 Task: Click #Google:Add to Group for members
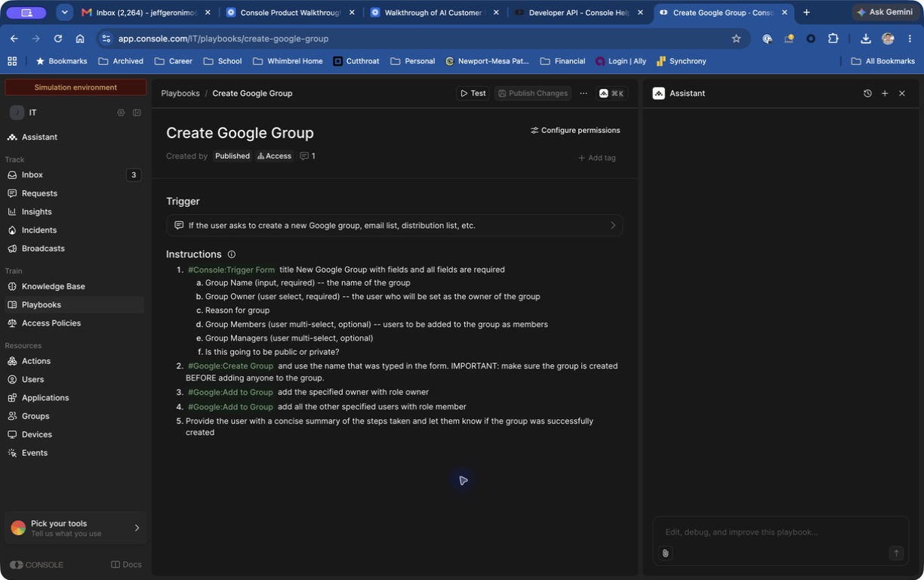230,406
